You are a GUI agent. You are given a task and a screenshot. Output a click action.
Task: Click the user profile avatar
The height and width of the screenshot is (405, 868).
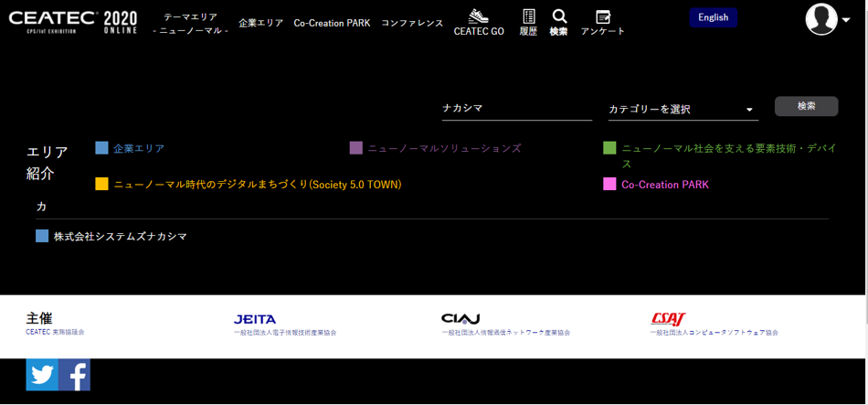(x=821, y=19)
